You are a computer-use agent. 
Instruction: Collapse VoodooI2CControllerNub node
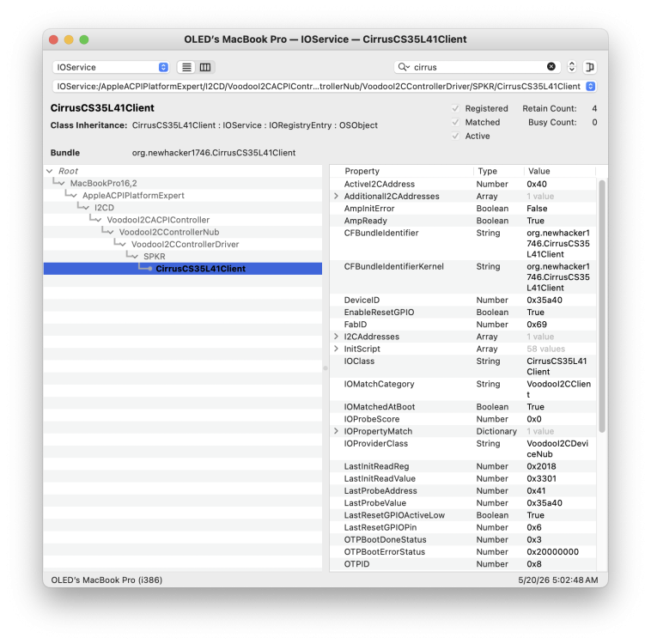coord(111,232)
